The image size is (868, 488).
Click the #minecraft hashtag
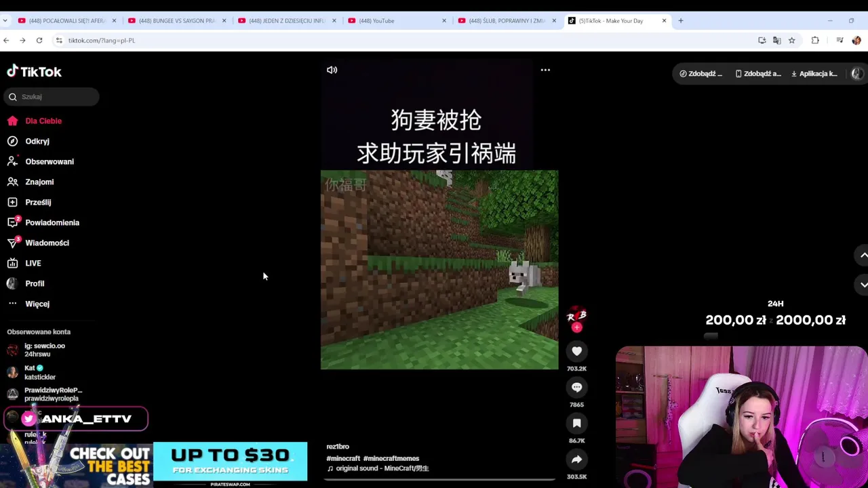point(343,459)
